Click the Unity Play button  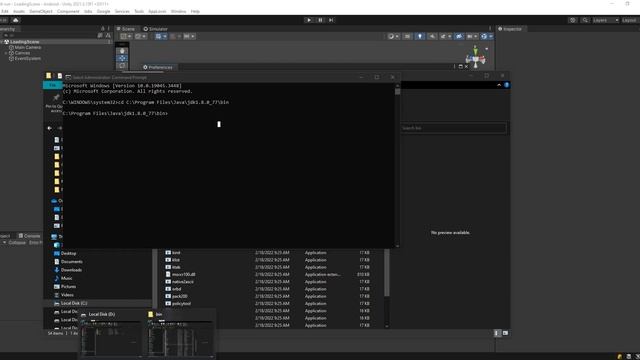pos(309,20)
